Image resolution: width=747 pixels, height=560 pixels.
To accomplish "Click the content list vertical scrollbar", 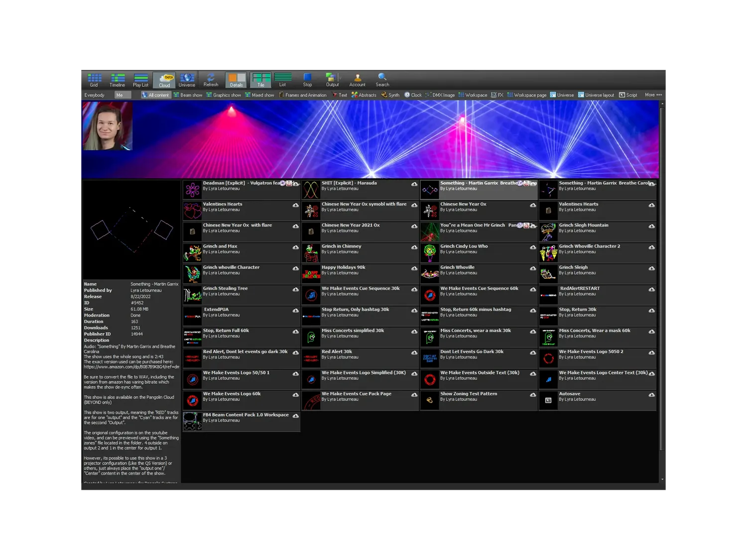I will pos(662,279).
